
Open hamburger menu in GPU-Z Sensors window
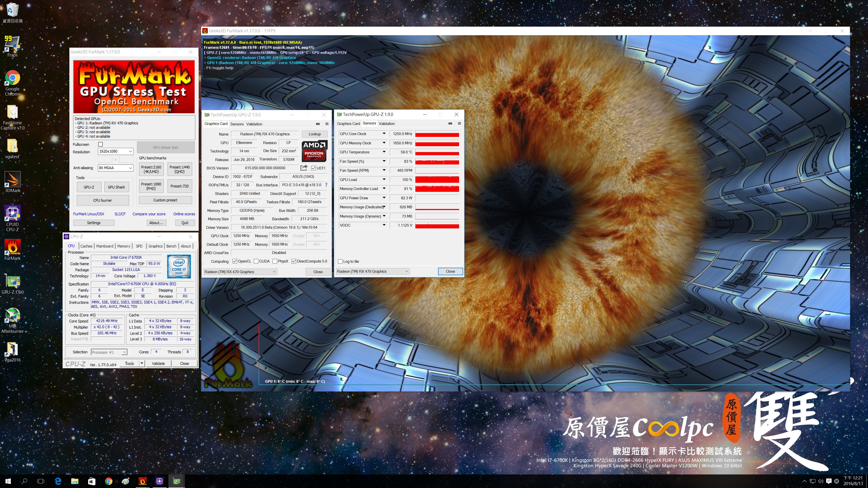click(459, 123)
